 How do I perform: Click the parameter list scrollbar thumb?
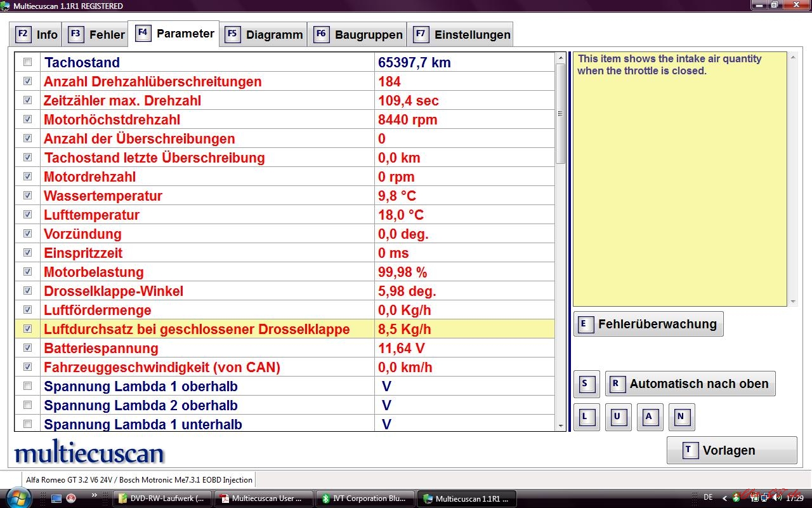tap(560, 114)
